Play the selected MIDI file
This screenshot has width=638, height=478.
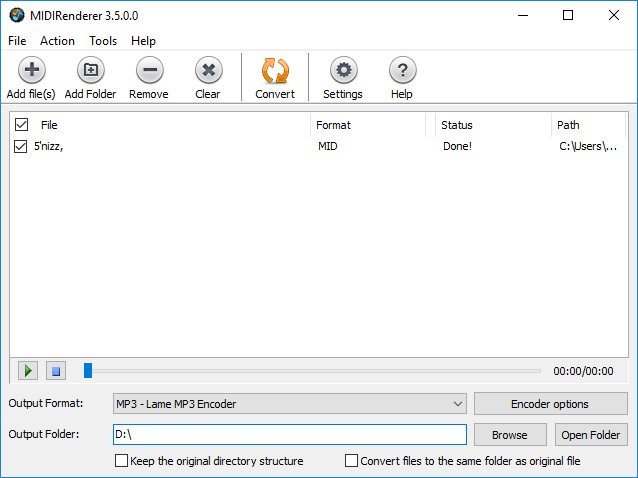(x=28, y=371)
